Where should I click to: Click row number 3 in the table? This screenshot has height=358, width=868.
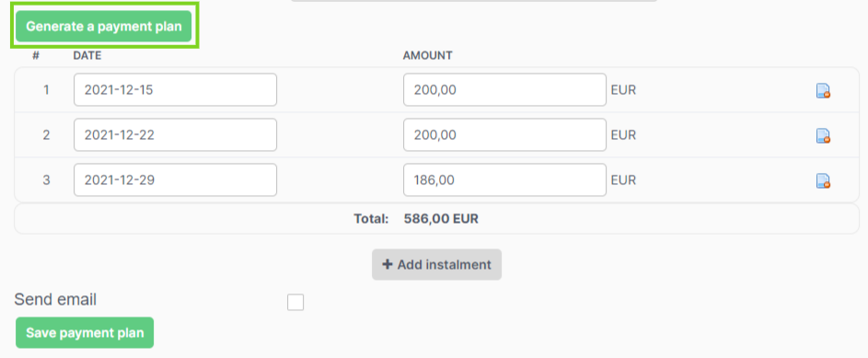click(x=47, y=180)
